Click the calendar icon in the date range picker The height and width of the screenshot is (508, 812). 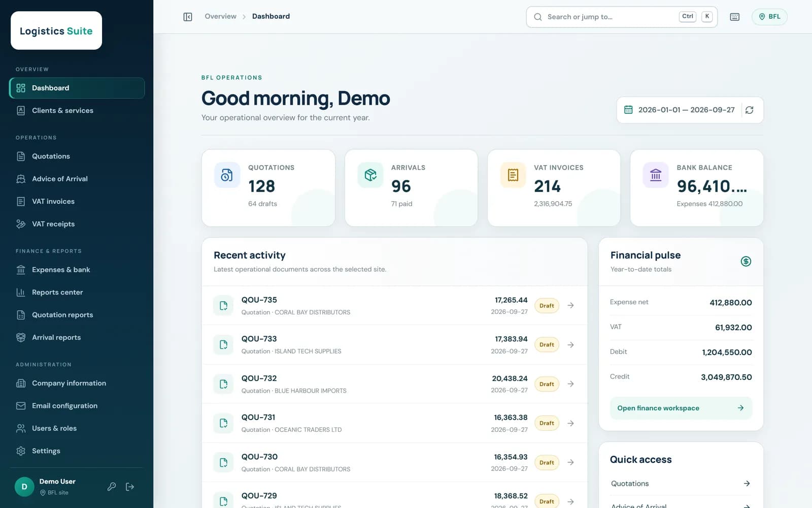628,110
